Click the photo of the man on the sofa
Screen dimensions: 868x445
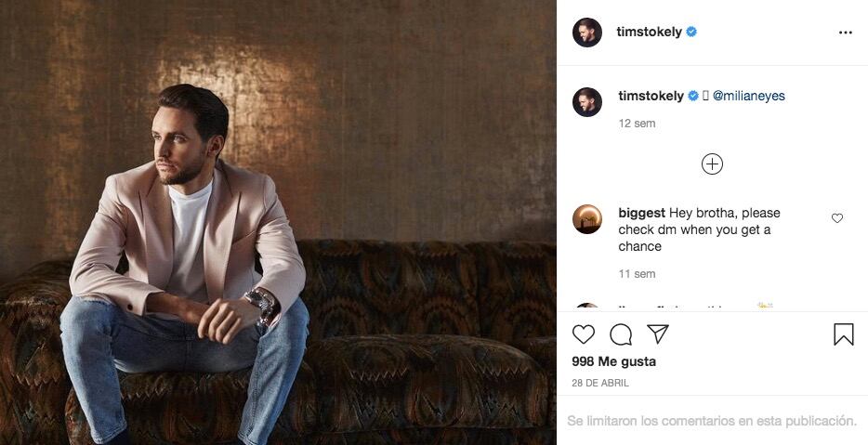[x=279, y=223]
